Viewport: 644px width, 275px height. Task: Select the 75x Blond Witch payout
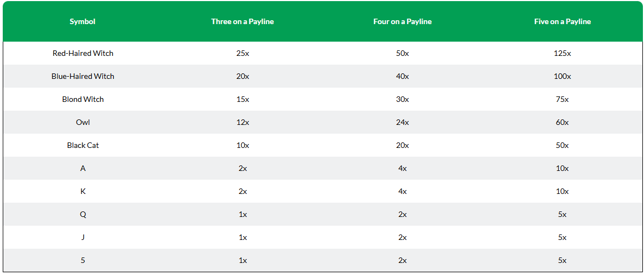click(x=562, y=99)
